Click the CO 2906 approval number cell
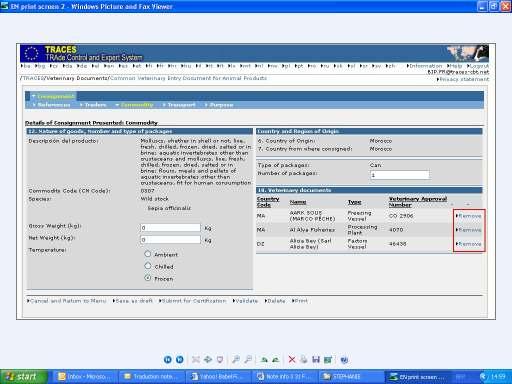Screen dimensions: 512x384 [401, 216]
